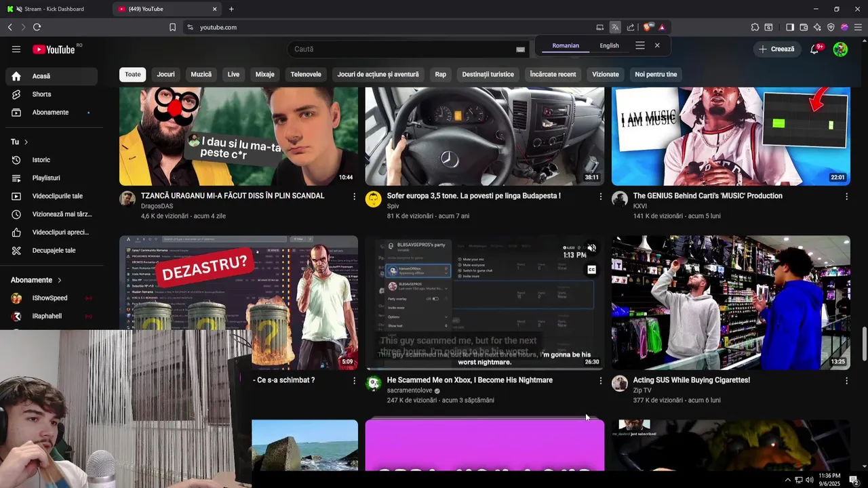Select the Rap filter chip
The width and height of the screenshot is (868, 488).
pos(441,75)
